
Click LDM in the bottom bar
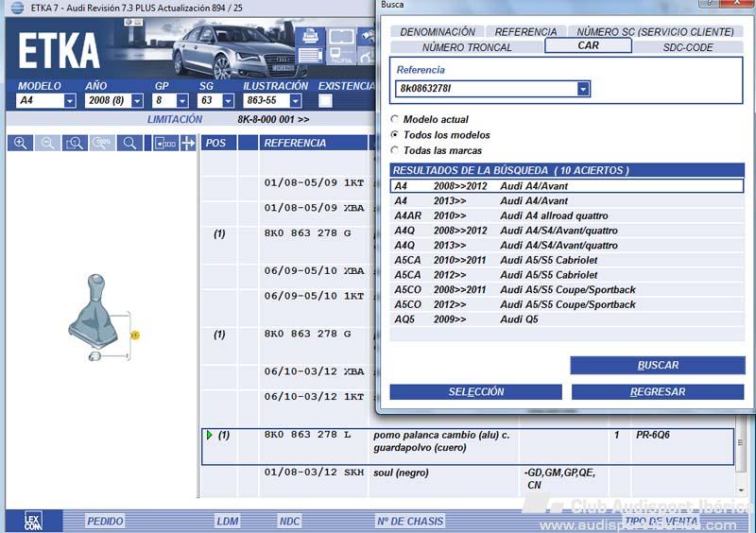227,521
